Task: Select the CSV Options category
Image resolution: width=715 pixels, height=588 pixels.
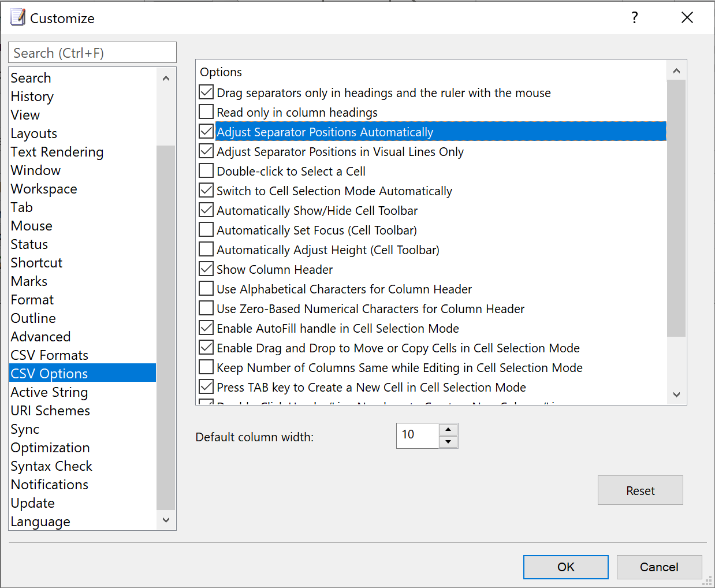Action: point(83,373)
